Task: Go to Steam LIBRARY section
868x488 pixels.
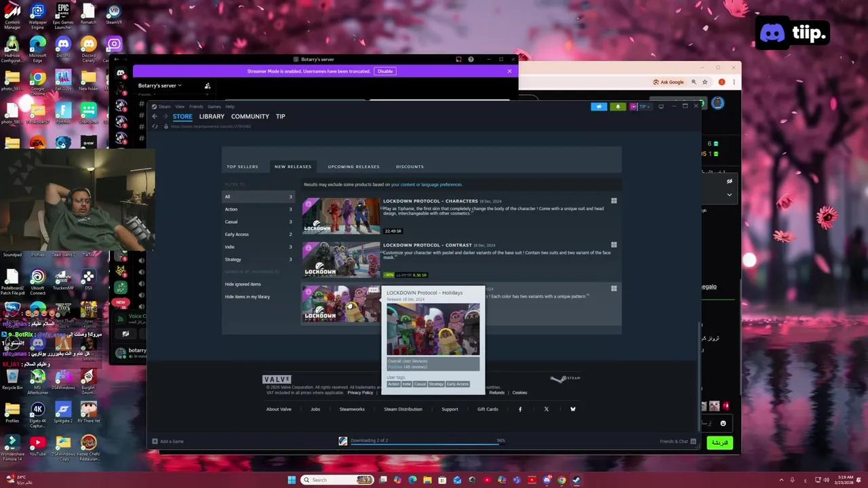Action: pyautogui.click(x=212, y=117)
